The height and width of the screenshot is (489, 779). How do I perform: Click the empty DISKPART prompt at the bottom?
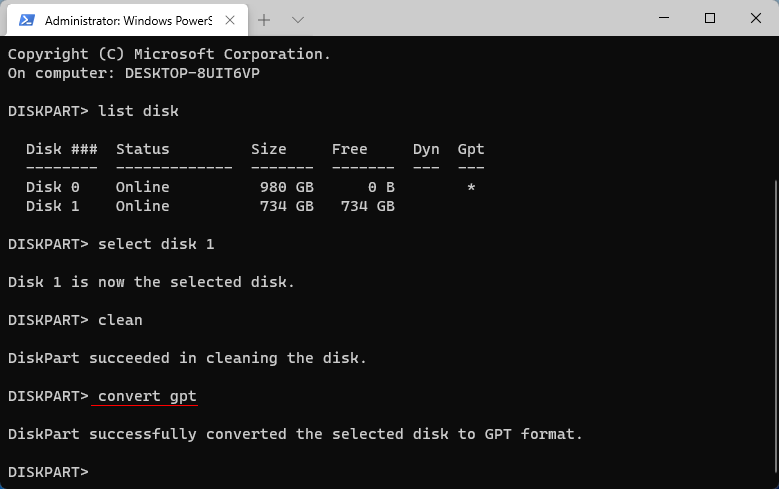coord(48,471)
